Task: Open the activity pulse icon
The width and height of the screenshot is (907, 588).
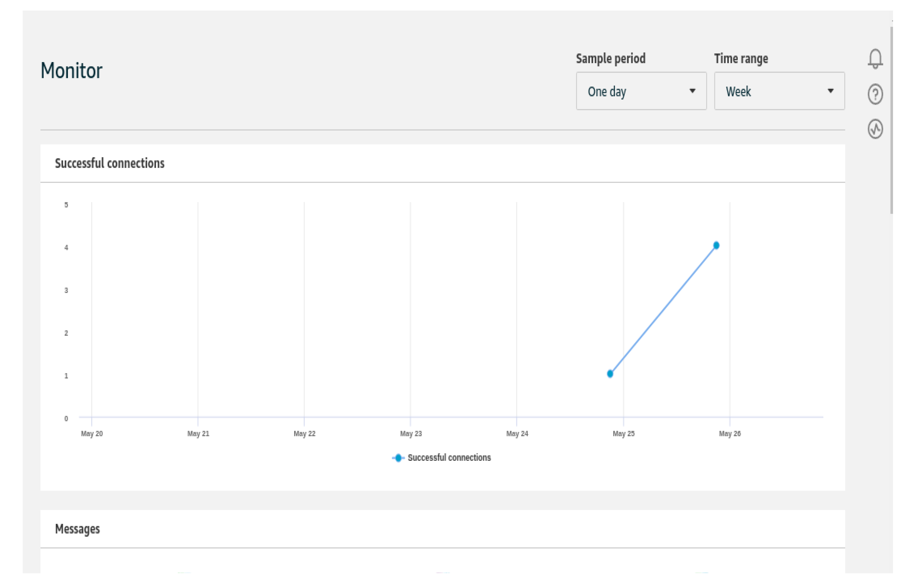Action: pyautogui.click(x=875, y=129)
